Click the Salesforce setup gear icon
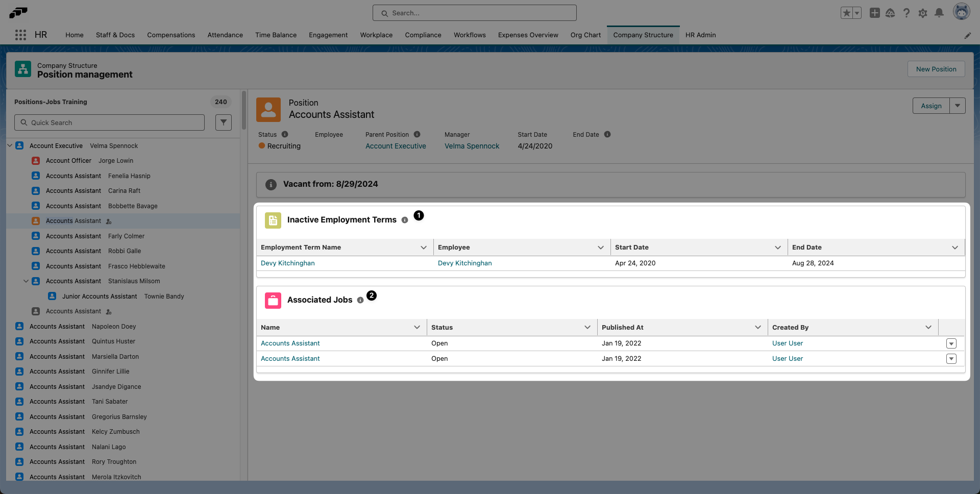 coord(923,13)
